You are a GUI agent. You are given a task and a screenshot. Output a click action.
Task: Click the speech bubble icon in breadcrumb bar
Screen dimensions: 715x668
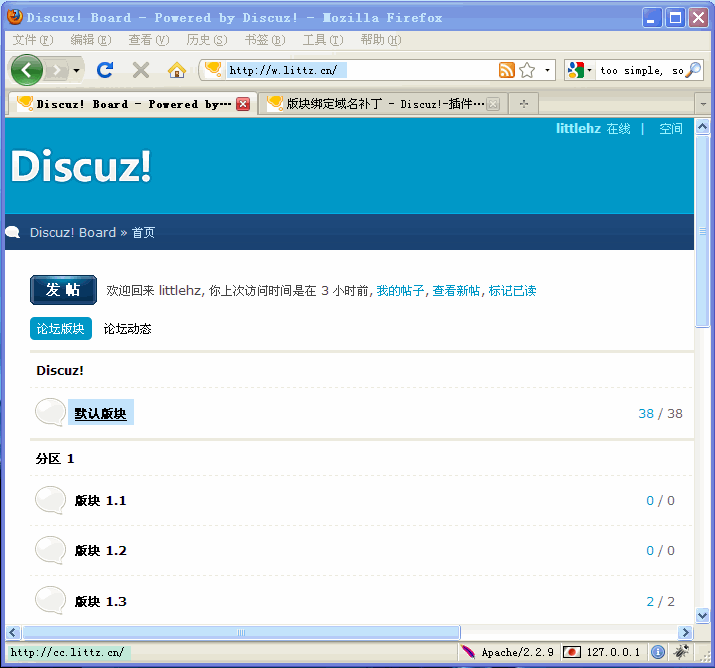point(13,233)
